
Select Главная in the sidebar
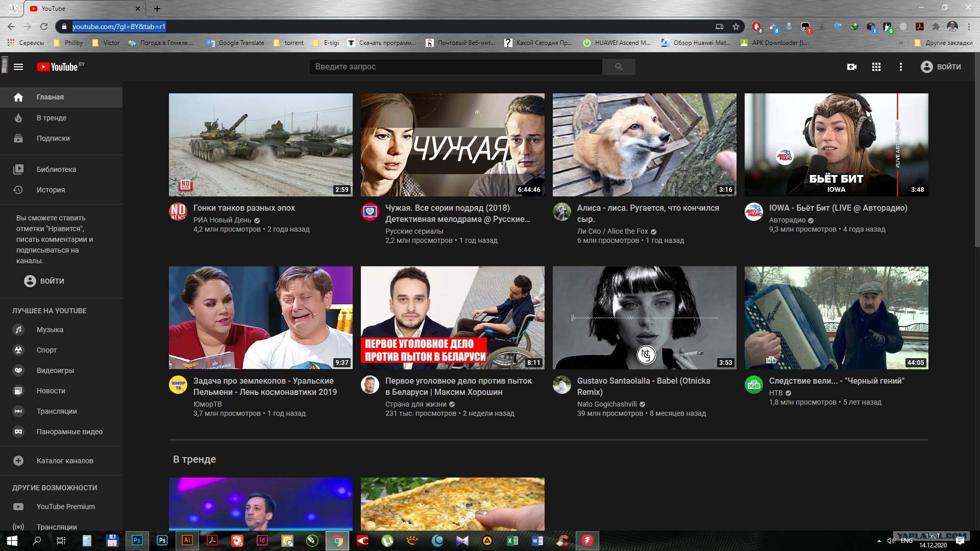coord(61,97)
